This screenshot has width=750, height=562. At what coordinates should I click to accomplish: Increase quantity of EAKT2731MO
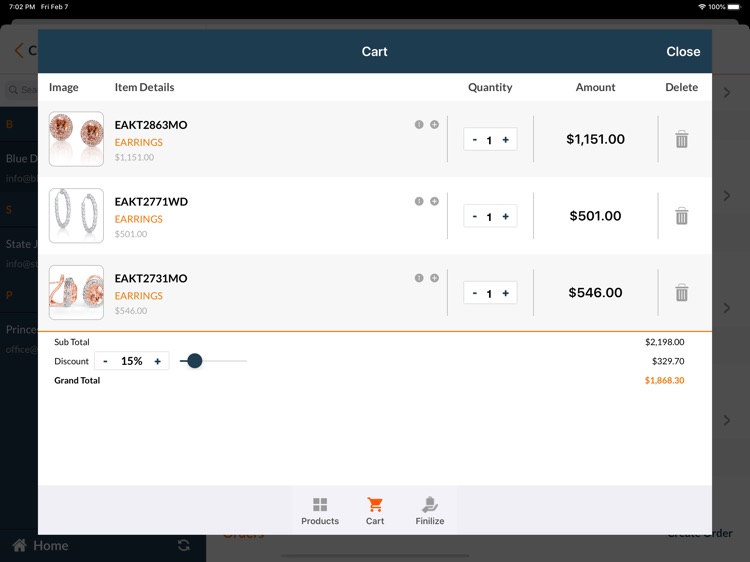[x=506, y=293]
